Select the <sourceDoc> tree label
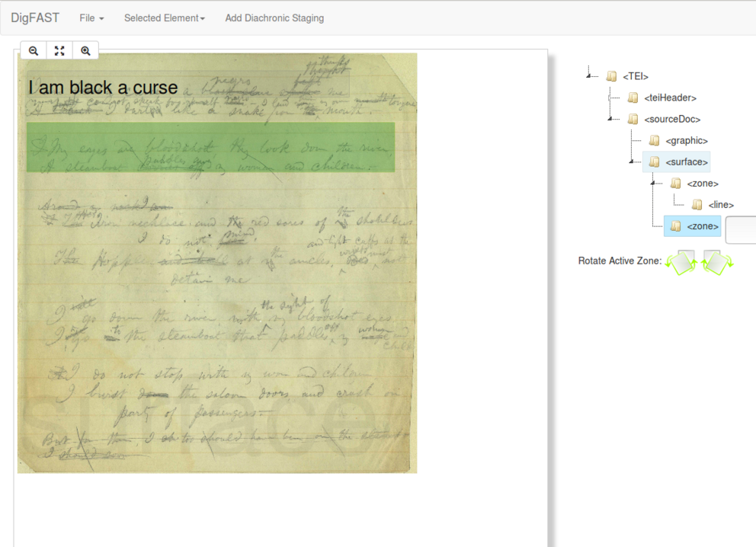This screenshot has width=756, height=547. point(672,119)
